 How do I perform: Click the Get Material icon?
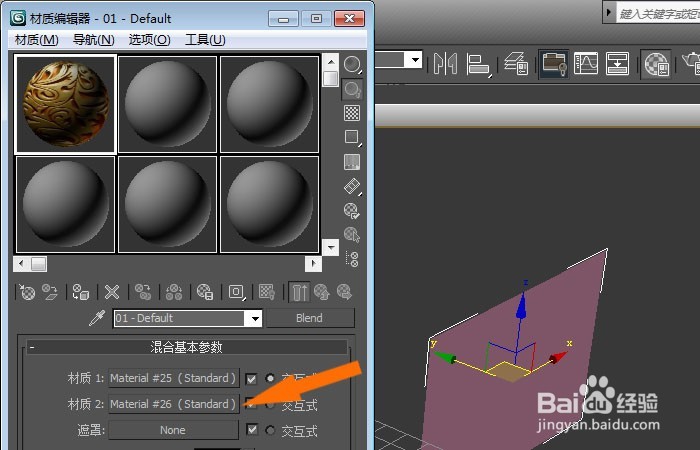[x=27, y=292]
